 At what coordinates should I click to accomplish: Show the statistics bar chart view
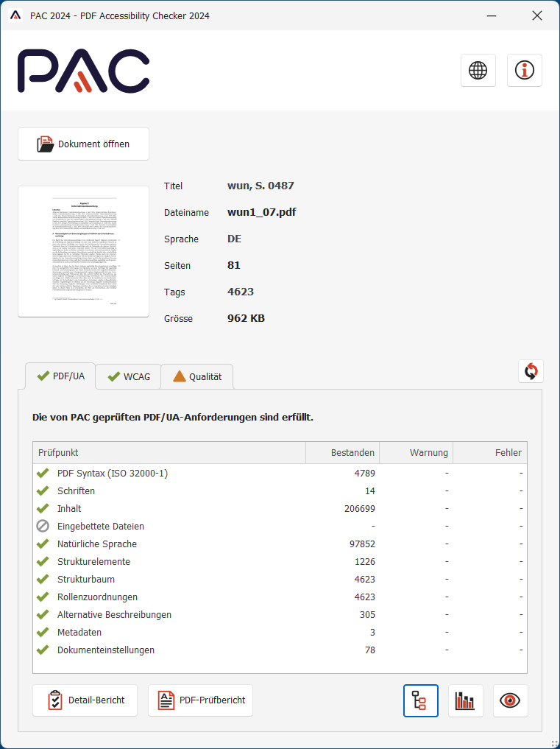pos(466,700)
